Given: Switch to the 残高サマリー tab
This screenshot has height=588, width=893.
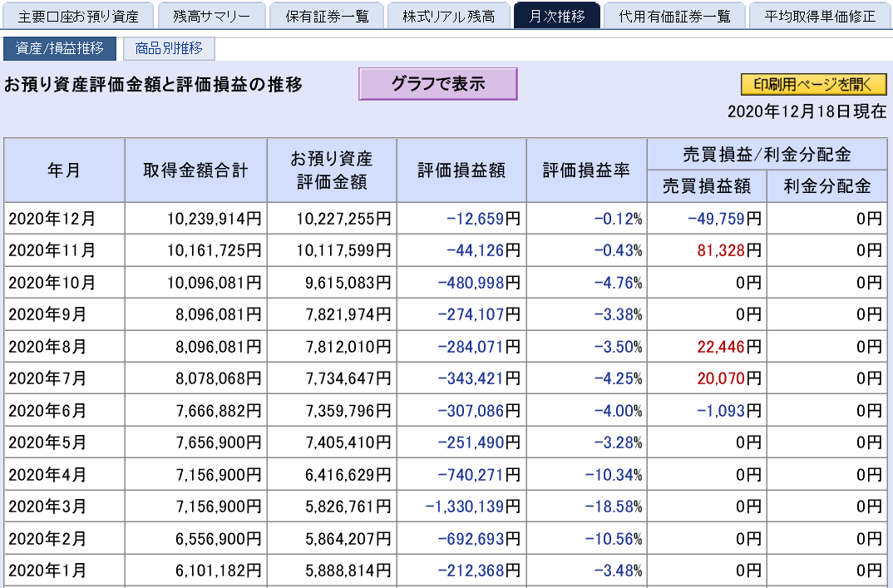Looking at the screenshot, I should [x=211, y=16].
